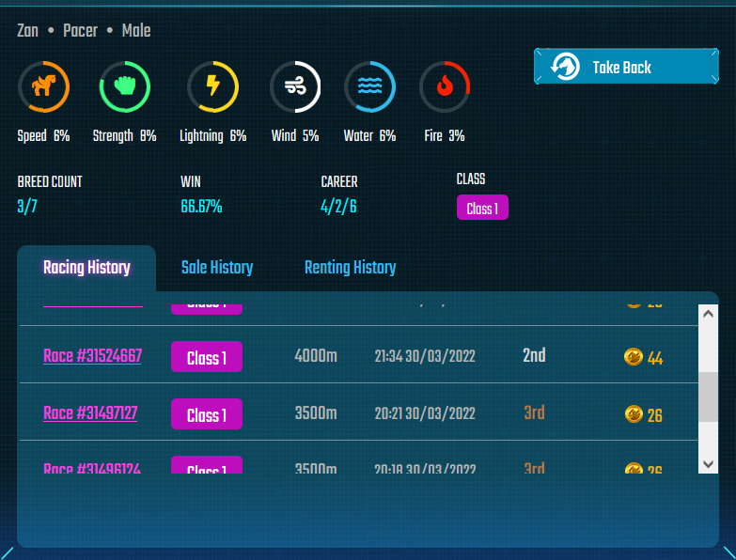This screenshot has height=560, width=736.
Task: Click the Wind 5% label
Action: tap(295, 136)
